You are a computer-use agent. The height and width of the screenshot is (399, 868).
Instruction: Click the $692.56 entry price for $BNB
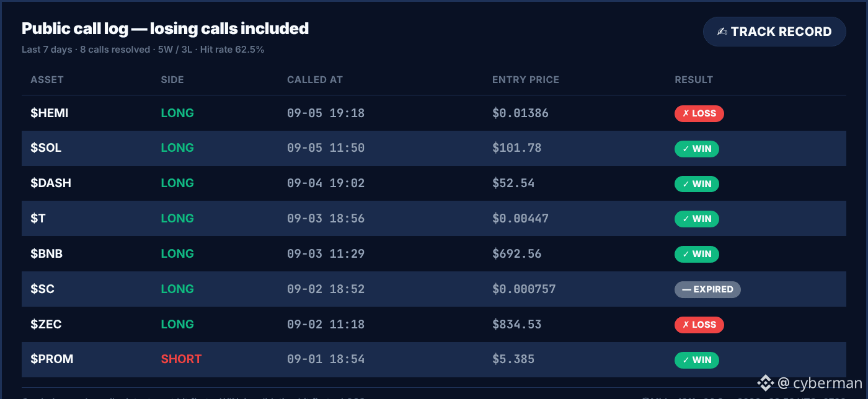pyautogui.click(x=517, y=254)
